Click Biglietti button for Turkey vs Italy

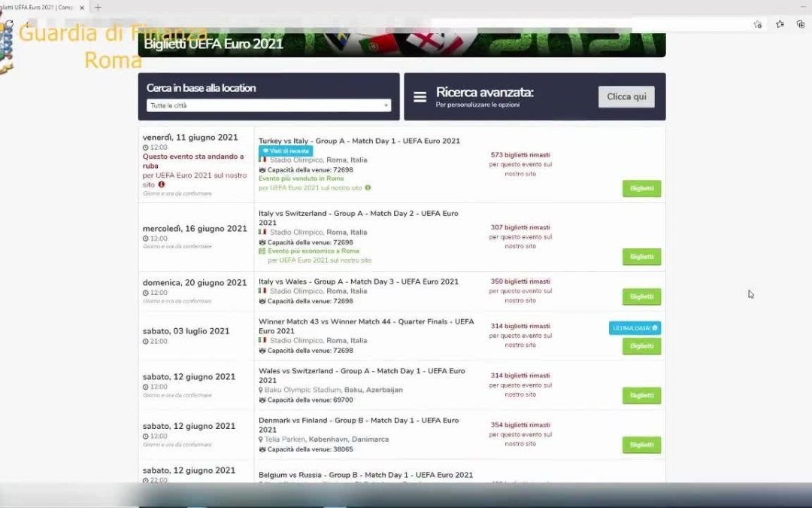(641, 188)
